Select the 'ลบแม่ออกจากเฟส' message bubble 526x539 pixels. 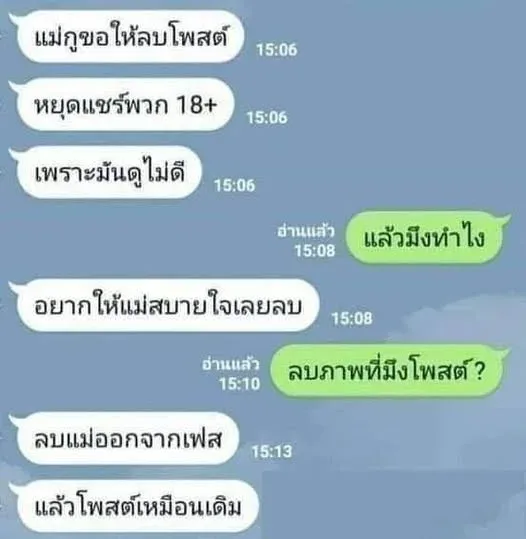click(126, 439)
